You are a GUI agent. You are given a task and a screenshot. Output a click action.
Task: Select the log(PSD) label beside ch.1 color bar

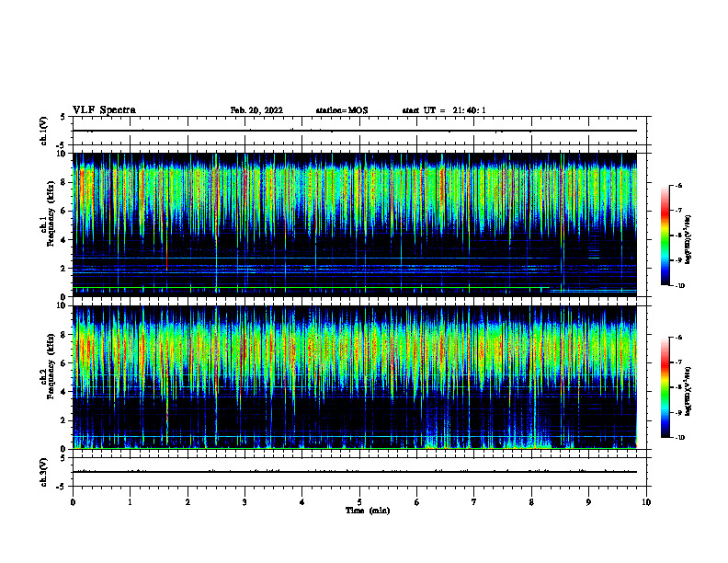point(688,239)
